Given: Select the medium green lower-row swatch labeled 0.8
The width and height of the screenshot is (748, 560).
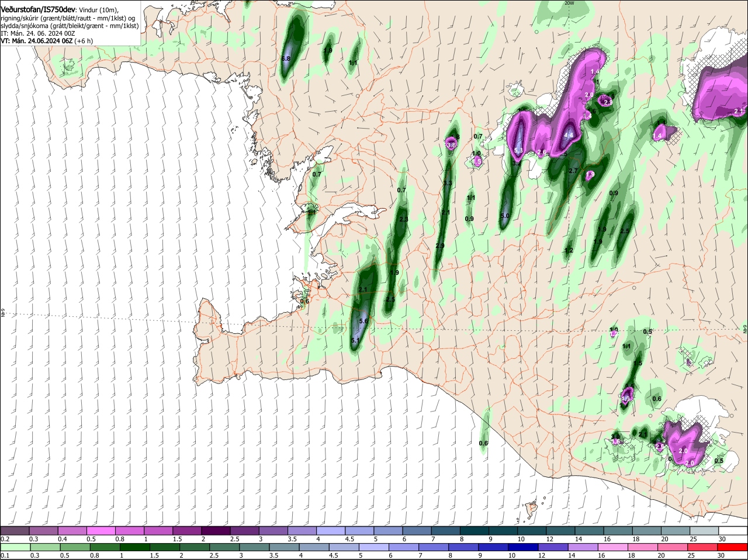Looking at the screenshot, I should [x=105, y=547].
